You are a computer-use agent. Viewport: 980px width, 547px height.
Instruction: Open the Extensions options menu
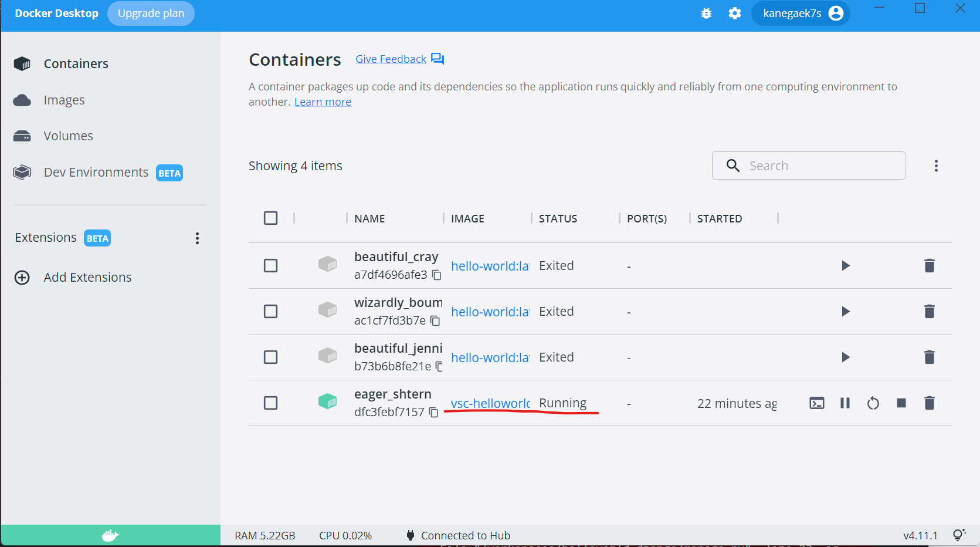click(x=197, y=238)
